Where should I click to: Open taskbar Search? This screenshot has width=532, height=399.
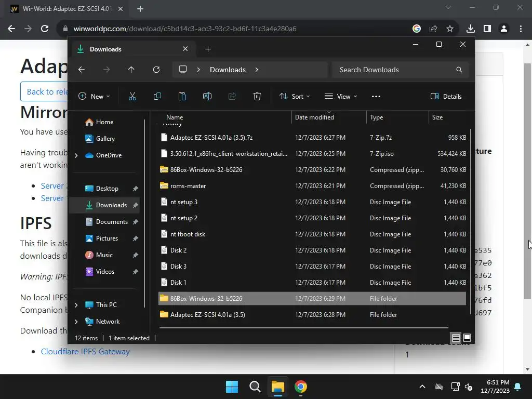255,387
